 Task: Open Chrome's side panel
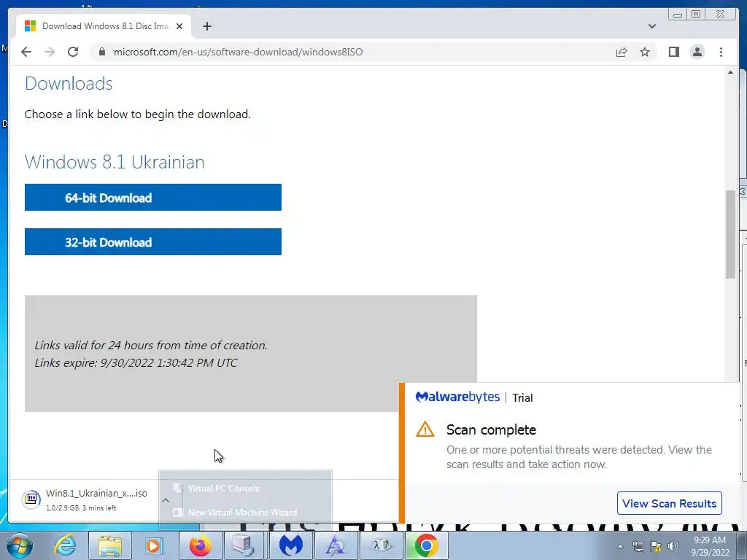(673, 52)
